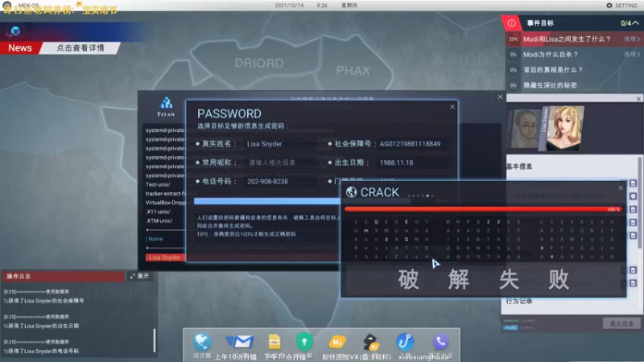644x362 pixels.
Task: Click the profile panel vertical scrollbar
Action: [x=640, y=203]
